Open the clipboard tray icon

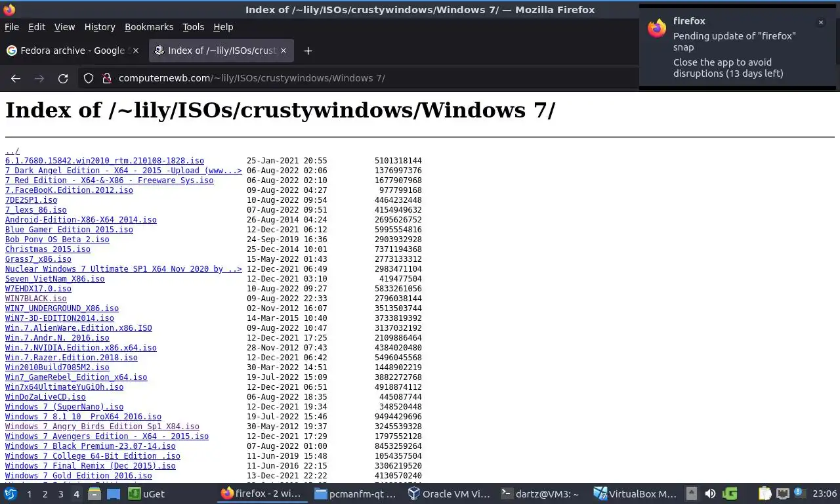[765, 493]
